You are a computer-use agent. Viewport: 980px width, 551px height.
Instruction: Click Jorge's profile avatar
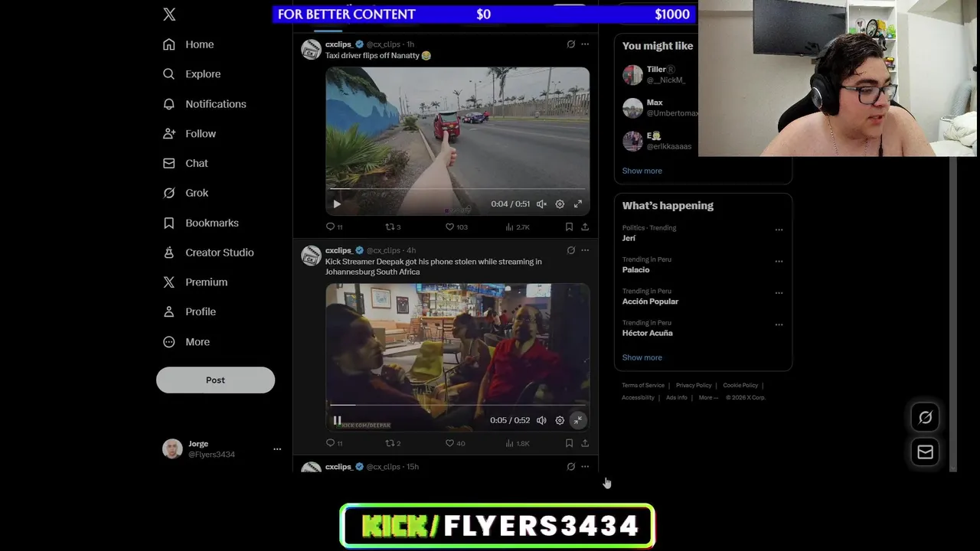pyautogui.click(x=172, y=449)
